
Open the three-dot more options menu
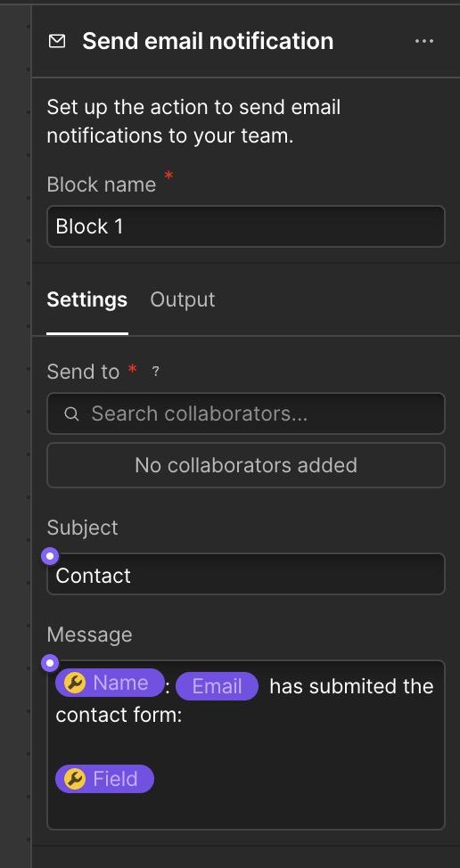pyautogui.click(x=424, y=41)
